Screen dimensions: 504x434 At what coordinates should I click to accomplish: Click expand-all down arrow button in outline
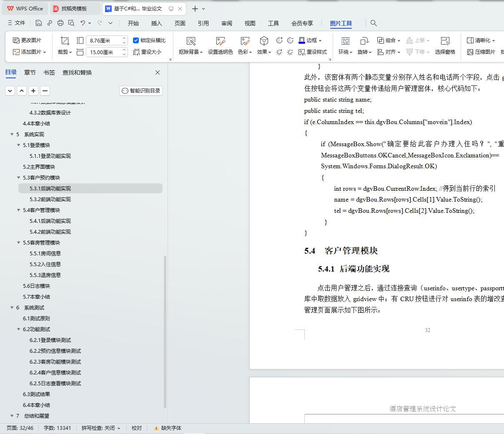coord(10,90)
